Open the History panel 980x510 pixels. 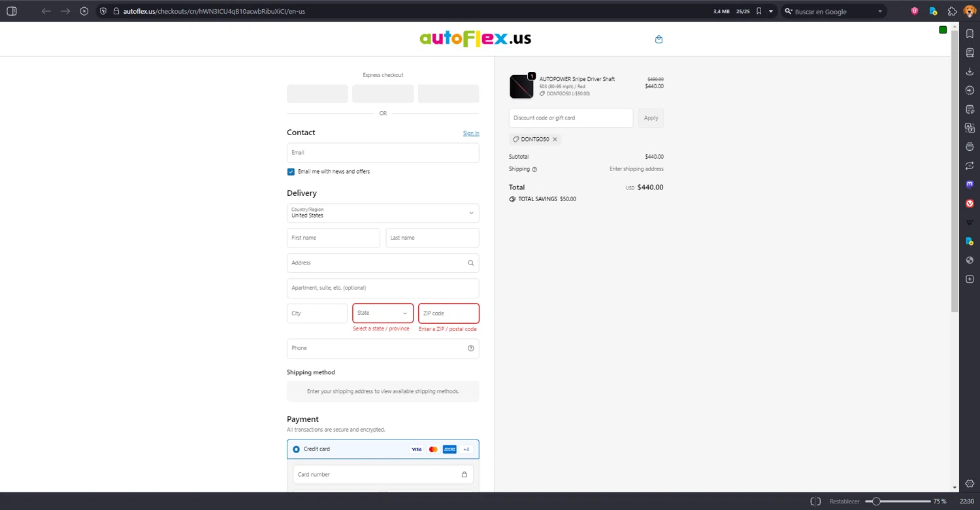tap(970, 90)
